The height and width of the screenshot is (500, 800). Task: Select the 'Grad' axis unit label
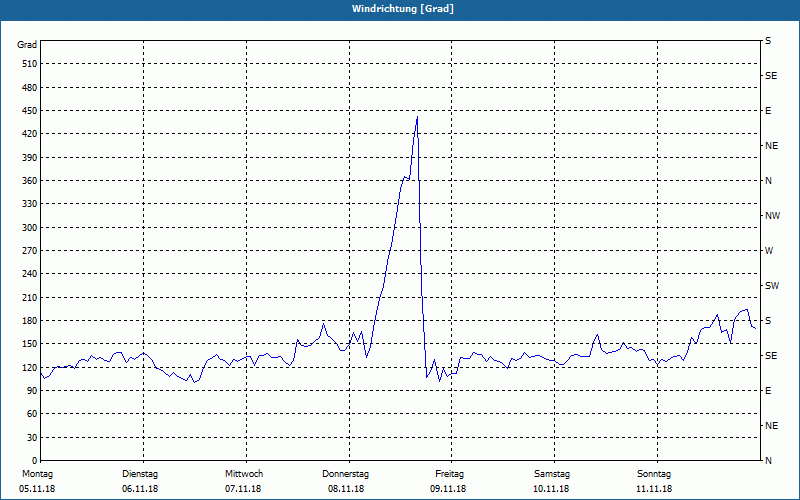[x=27, y=45]
